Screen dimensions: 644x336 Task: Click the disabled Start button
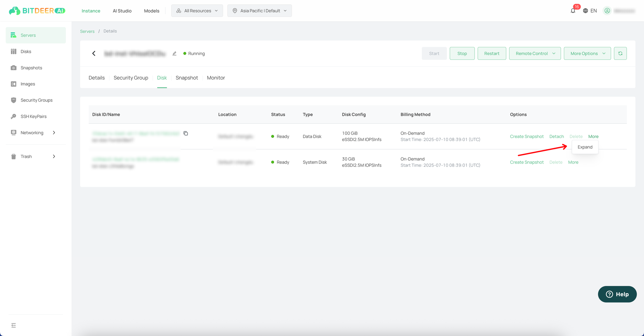434,53
